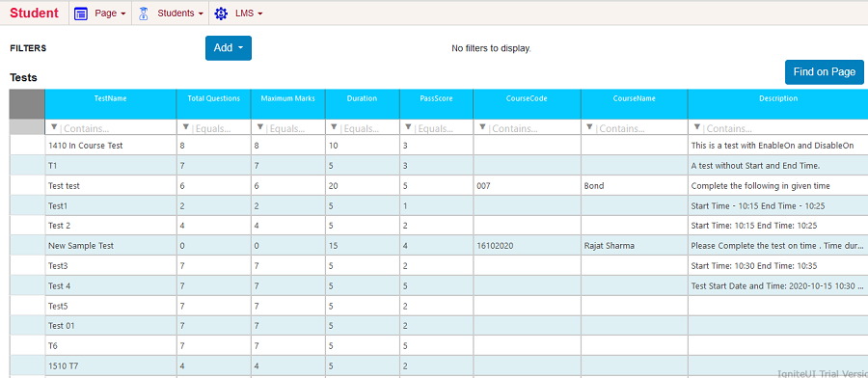Sort by the CourseCode column header
The width and height of the screenshot is (868, 378).
pos(527,104)
